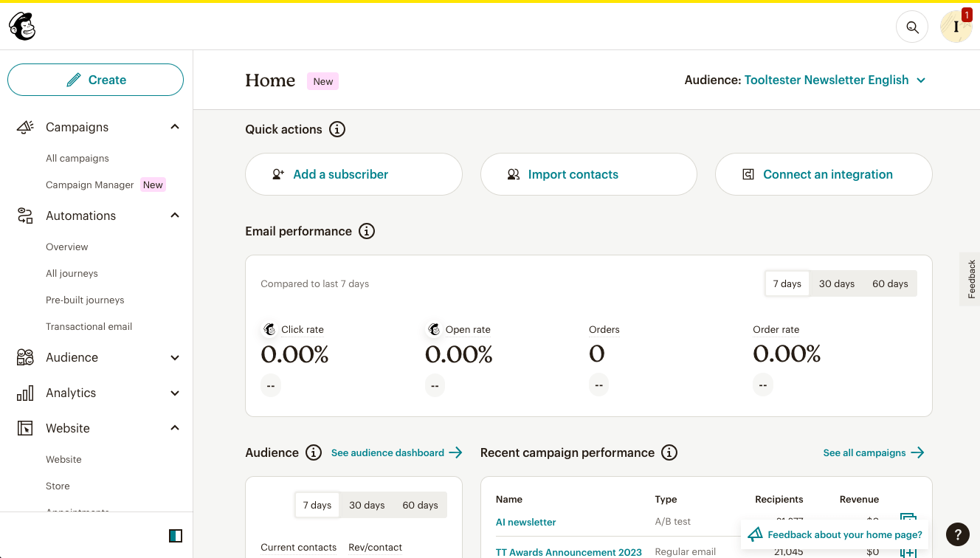Click the Website cursor window icon
This screenshot has height=558, width=980.
(x=25, y=428)
